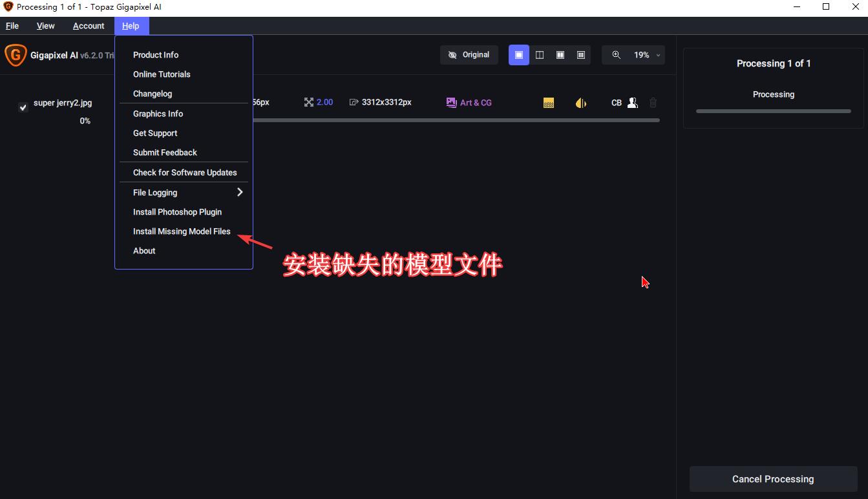Click the CB setting label
This screenshot has height=499, width=868.
tap(617, 103)
